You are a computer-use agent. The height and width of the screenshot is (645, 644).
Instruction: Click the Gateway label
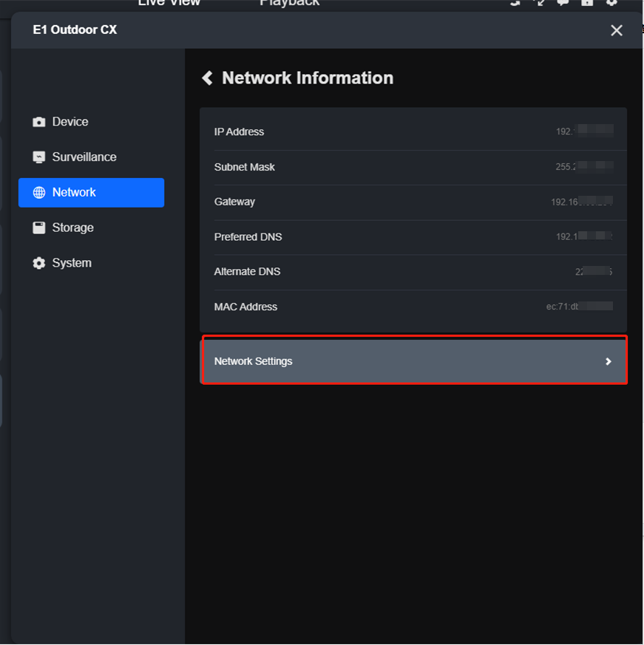234,202
